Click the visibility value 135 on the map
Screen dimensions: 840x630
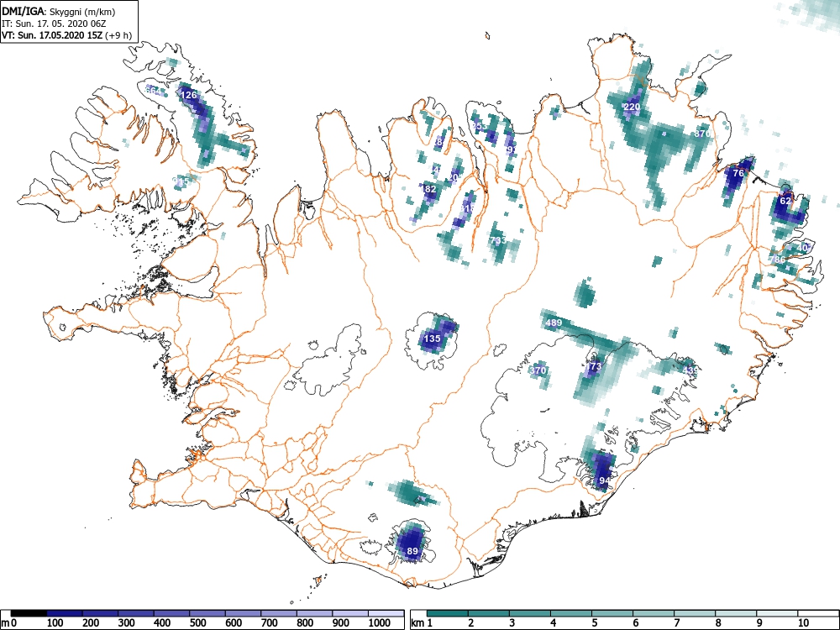pyautogui.click(x=433, y=339)
